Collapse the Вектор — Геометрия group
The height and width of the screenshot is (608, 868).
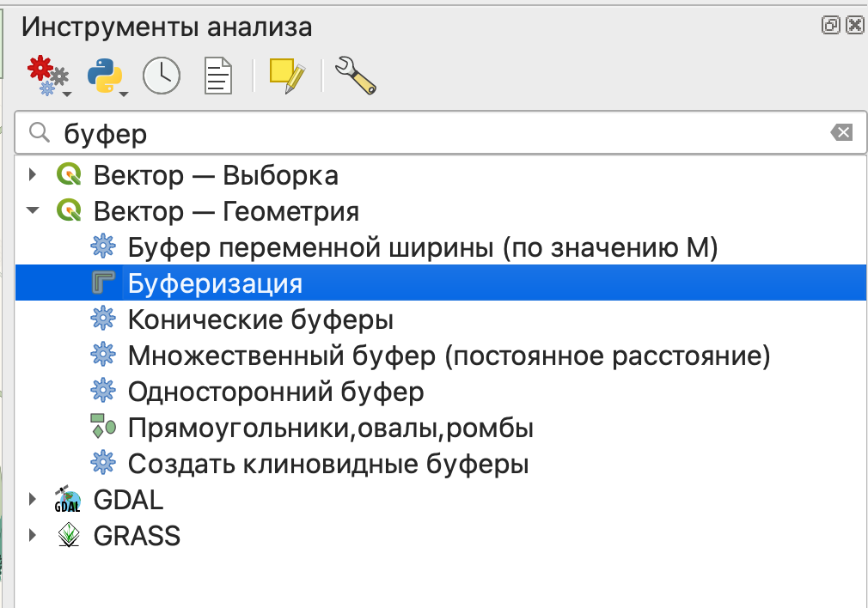34,210
